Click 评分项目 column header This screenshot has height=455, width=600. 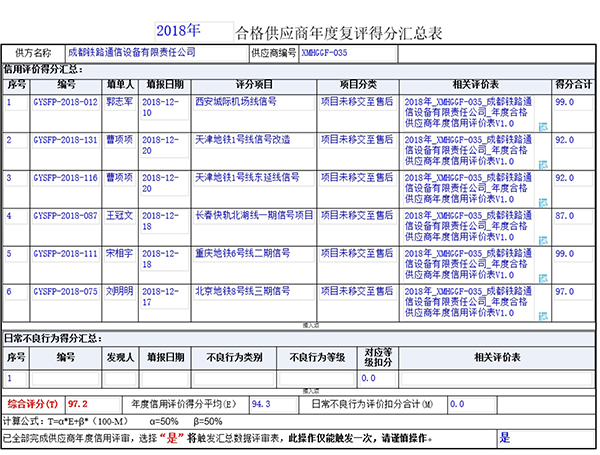[254, 85]
